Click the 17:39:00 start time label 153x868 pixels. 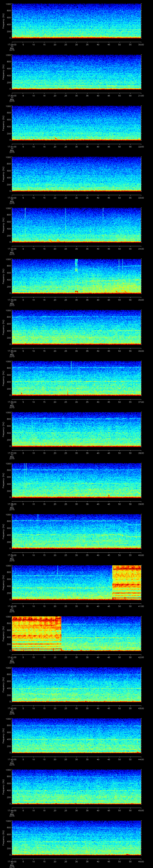pos(12,555)
